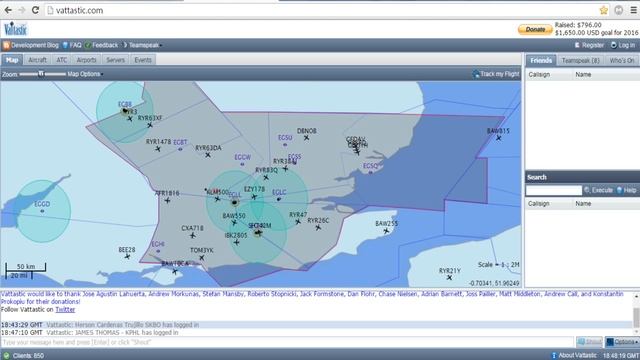Switch to the ATC tab
640x360 pixels.
tap(62, 60)
